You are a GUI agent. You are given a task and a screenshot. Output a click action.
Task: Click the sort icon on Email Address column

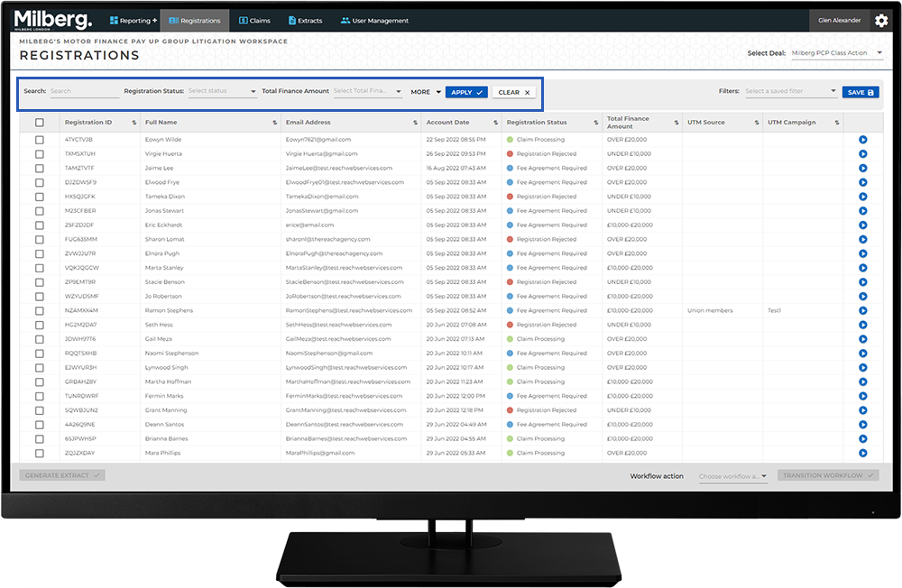click(415, 123)
